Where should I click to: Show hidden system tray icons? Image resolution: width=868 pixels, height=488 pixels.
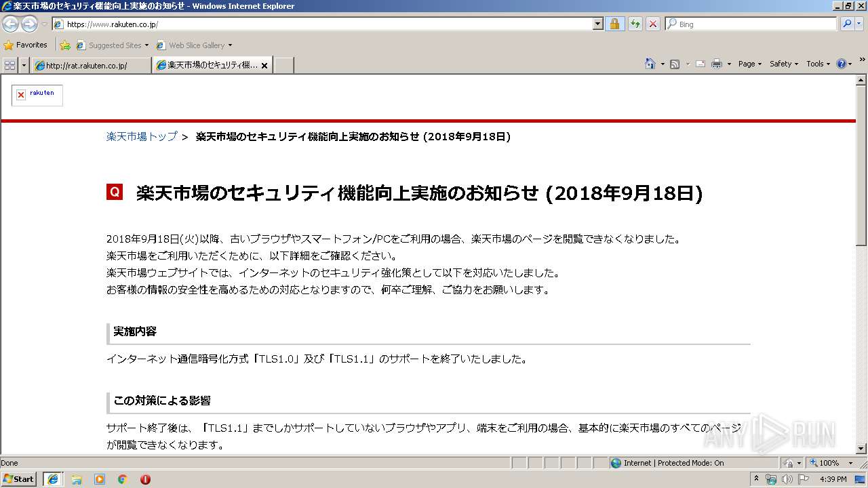pyautogui.click(x=756, y=479)
